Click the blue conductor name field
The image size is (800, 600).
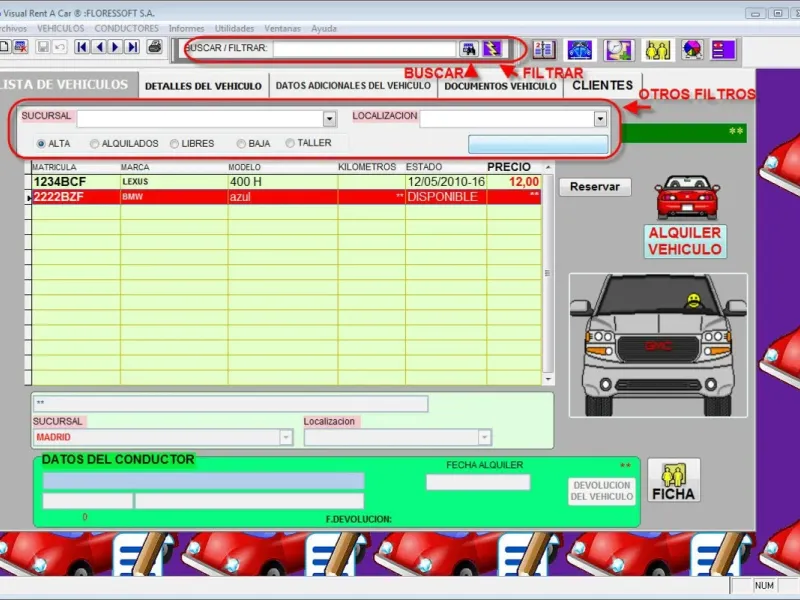[x=203, y=481]
